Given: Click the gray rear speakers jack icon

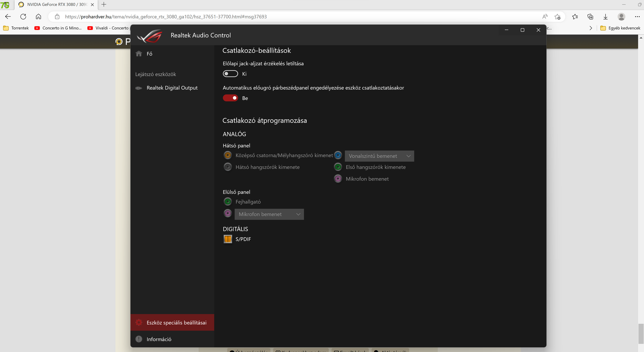Looking at the screenshot, I should [228, 167].
